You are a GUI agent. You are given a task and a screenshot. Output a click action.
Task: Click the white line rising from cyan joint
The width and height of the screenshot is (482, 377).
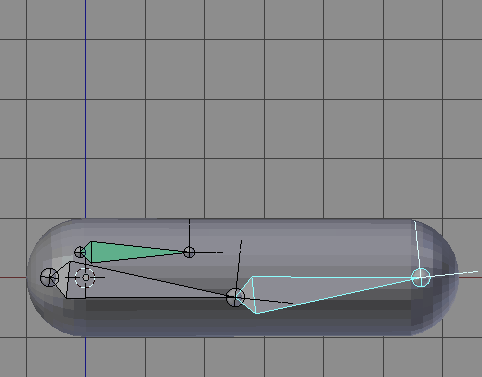[x=417, y=244]
